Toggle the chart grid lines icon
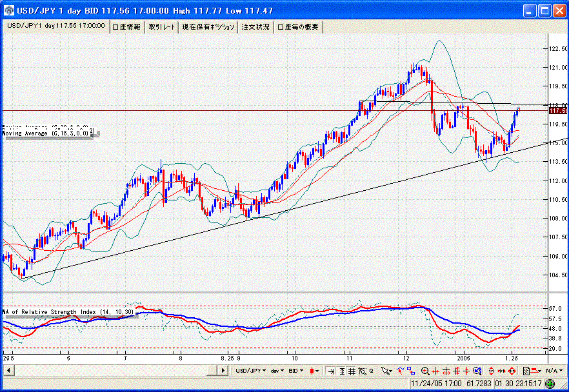 (352, 371)
